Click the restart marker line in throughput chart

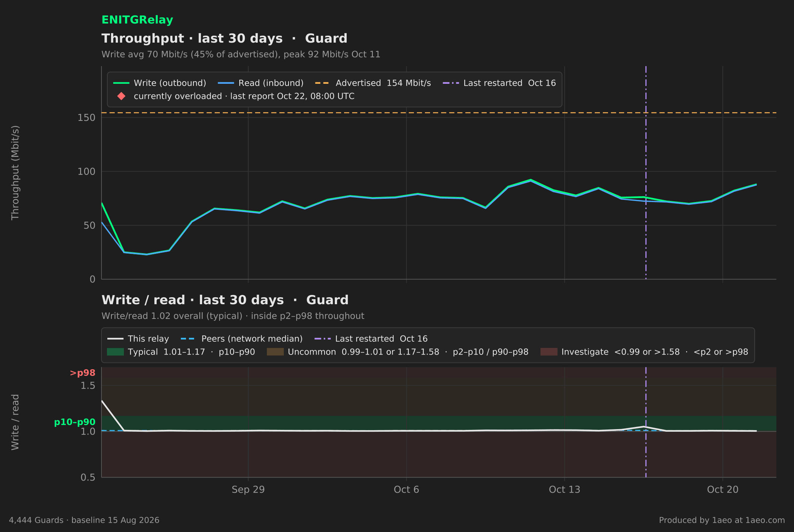(x=646, y=173)
